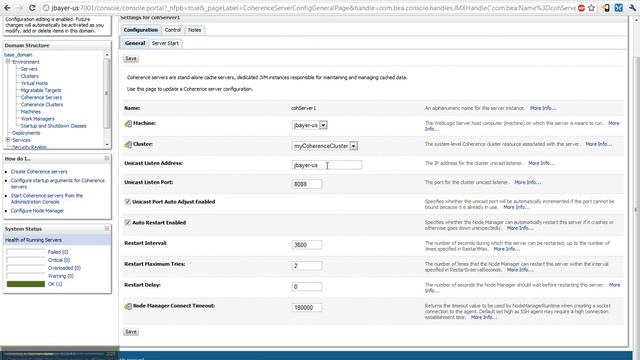
Task: Click the browser forward arrow
Action: point(19,8)
